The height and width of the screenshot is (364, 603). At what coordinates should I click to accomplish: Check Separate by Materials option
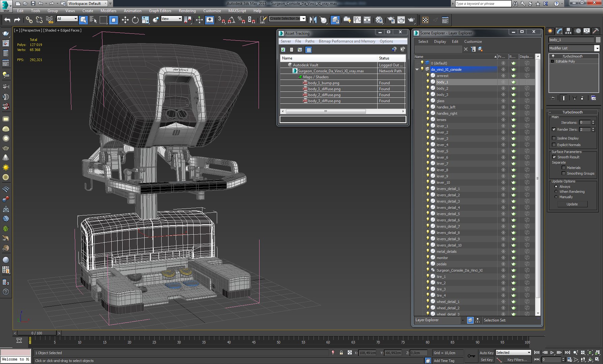click(x=563, y=168)
